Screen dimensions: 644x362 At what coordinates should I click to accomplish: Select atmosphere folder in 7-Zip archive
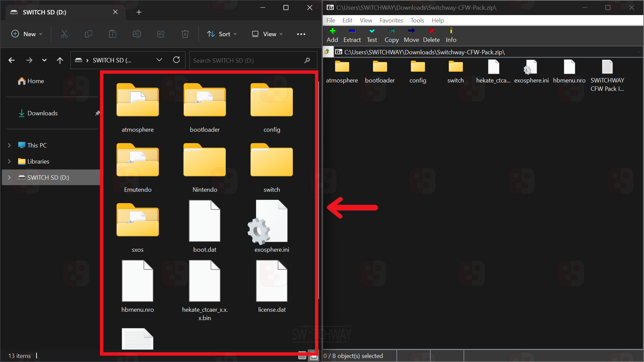[342, 72]
